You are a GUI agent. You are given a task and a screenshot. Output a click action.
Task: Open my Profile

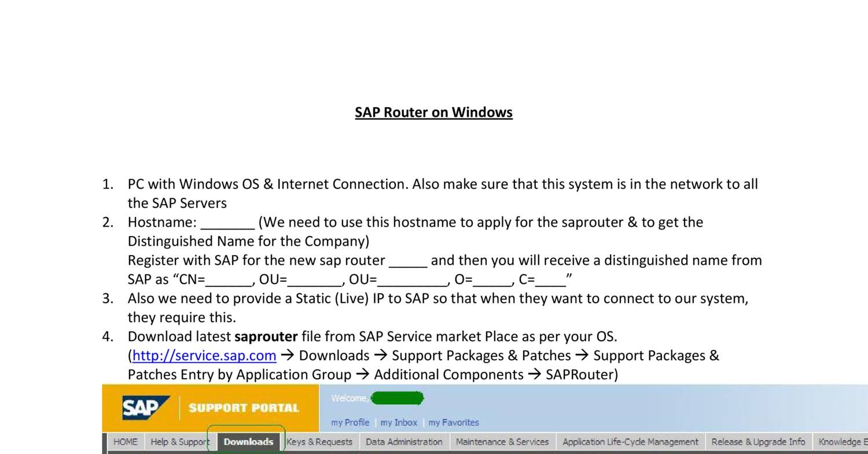pos(350,422)
